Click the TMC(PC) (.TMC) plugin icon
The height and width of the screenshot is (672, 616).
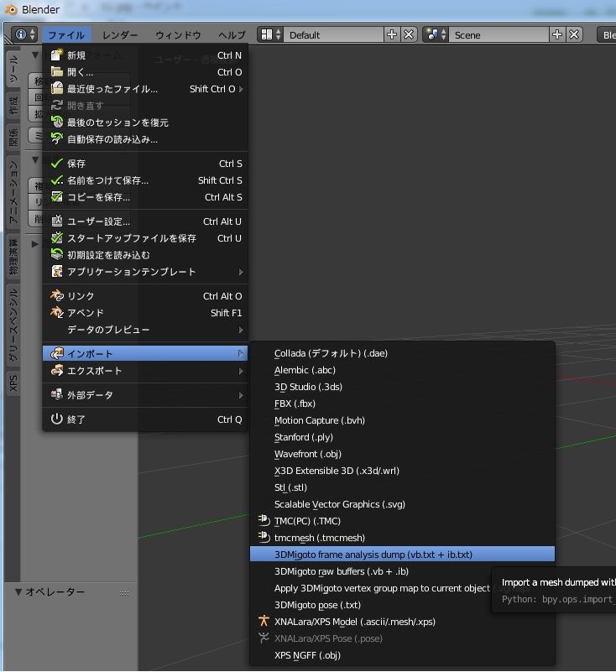[x=264, y=520]
